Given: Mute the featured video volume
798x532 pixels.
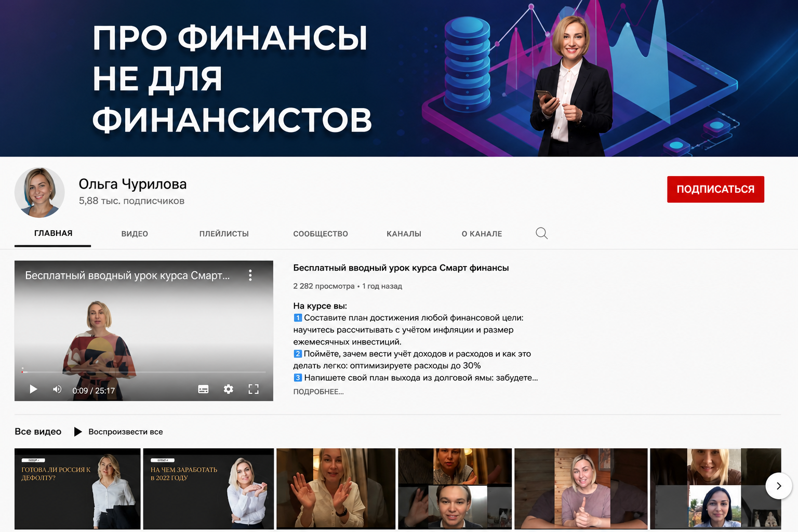Looking at the screenshot, I should click(x=57, y=389).
